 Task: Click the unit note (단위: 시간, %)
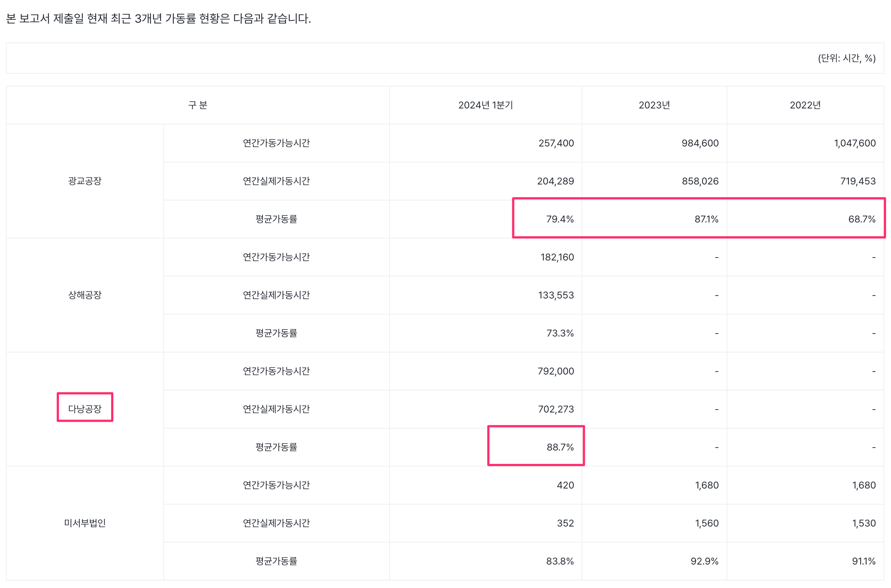tap(846, 58)
